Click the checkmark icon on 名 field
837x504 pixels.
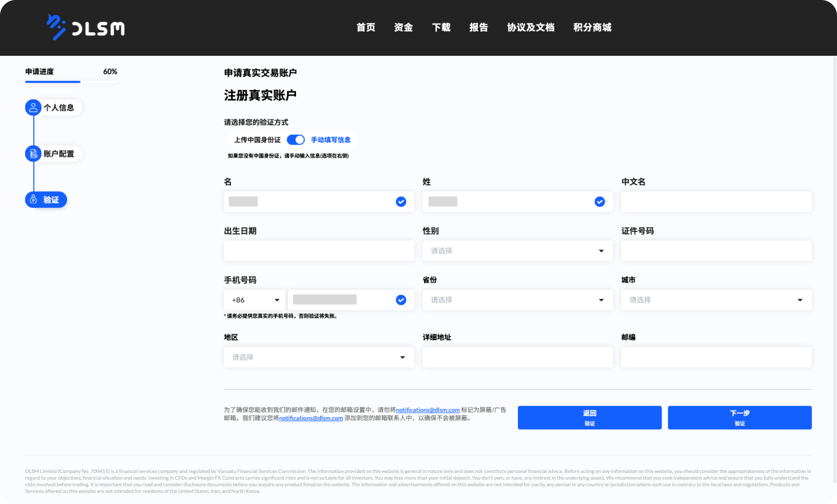pos(400,202)
